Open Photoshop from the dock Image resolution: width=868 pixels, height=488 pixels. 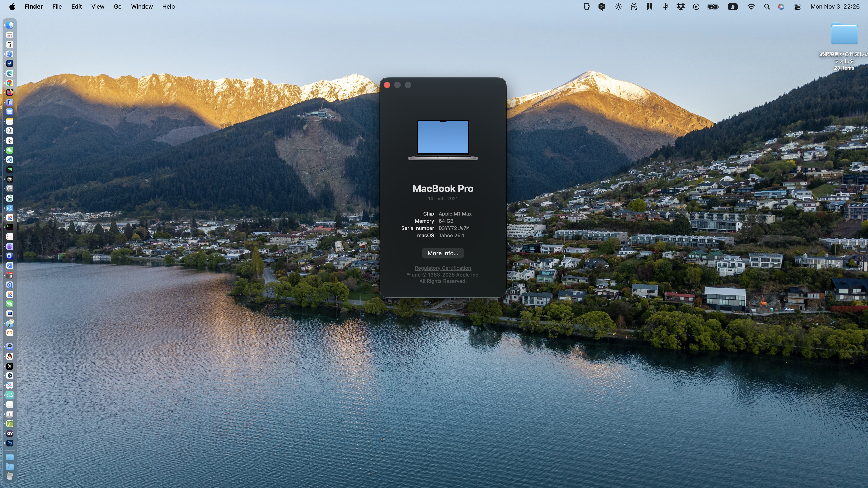(x=10, y=443)
